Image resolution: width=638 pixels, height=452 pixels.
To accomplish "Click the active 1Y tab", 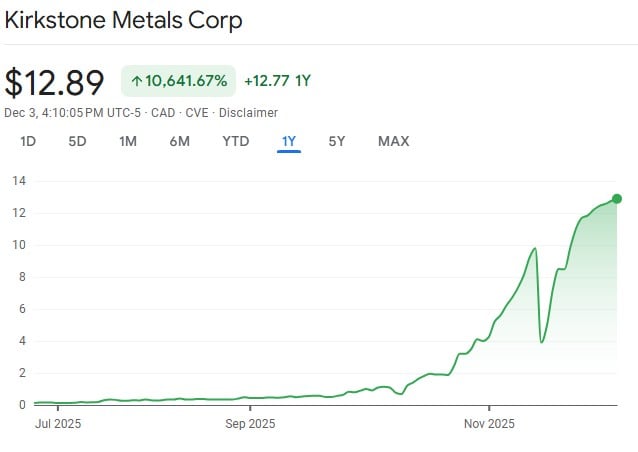I will 289,141.
